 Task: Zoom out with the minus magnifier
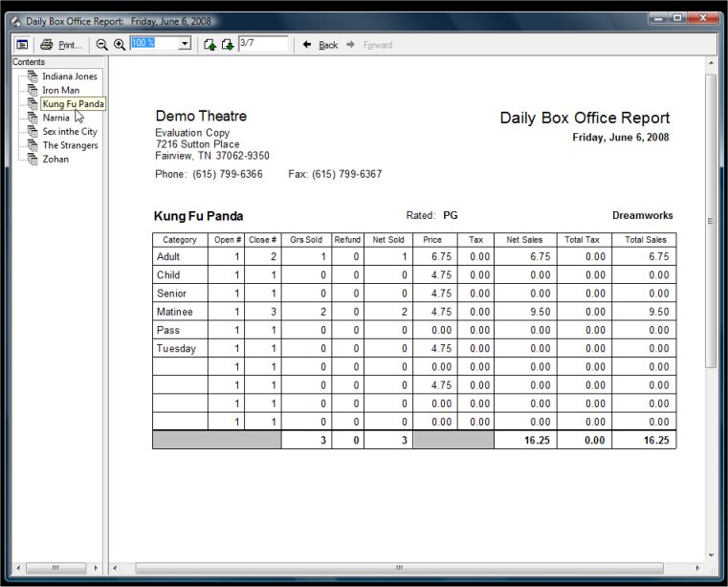101,45
